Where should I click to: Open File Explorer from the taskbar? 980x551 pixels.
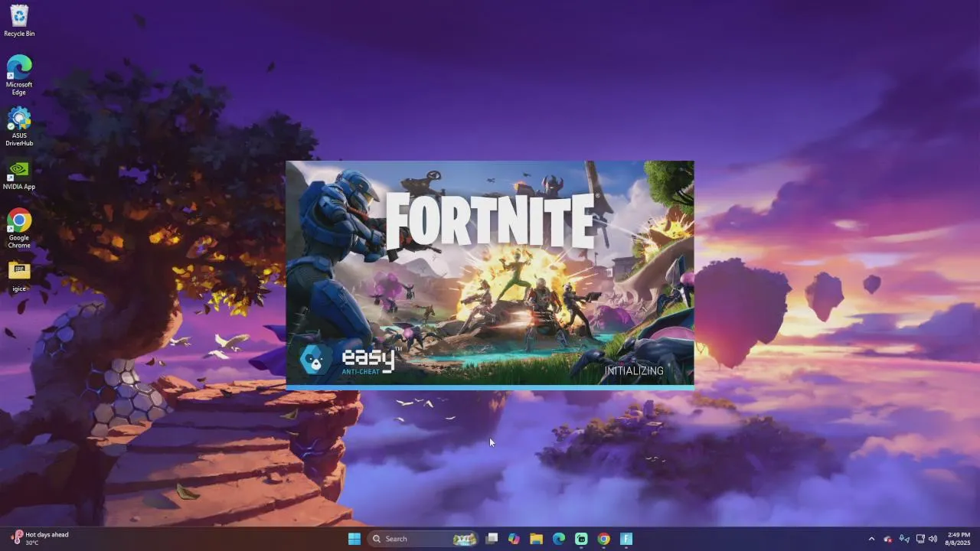(536, 539)
